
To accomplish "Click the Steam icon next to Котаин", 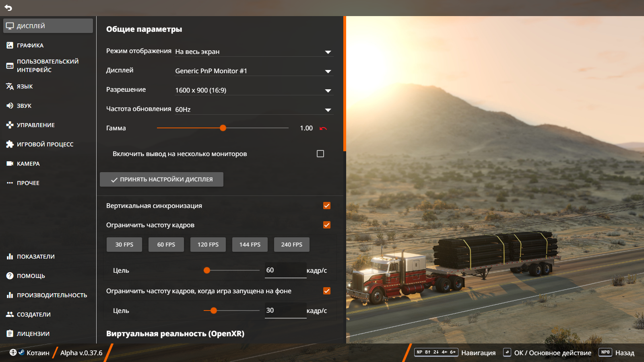I will click(22, 352).
